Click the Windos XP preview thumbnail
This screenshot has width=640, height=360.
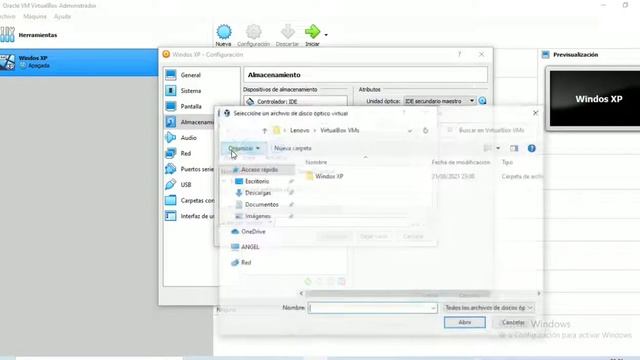[x=595, y=99]
